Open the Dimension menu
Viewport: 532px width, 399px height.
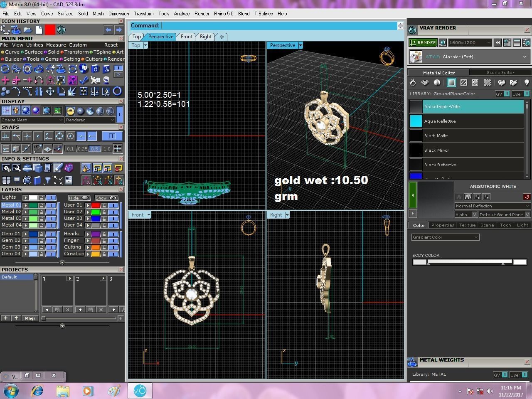point(118,14)
